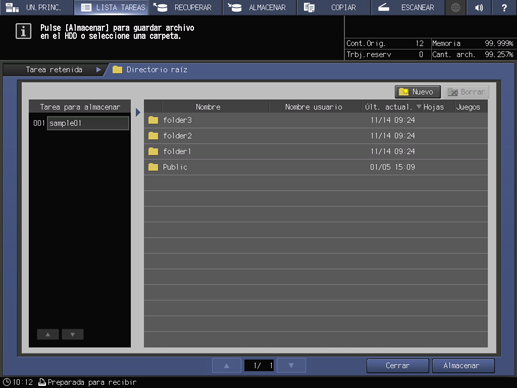This screenshot has height=388, width=517.
Task: Open the RECUPERAR tab
Action: [185, 7]
